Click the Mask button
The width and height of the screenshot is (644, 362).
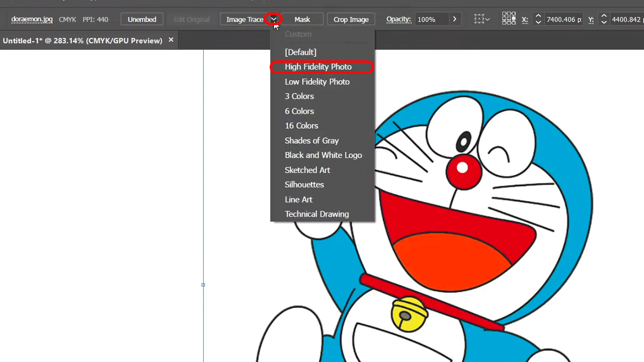302,19
